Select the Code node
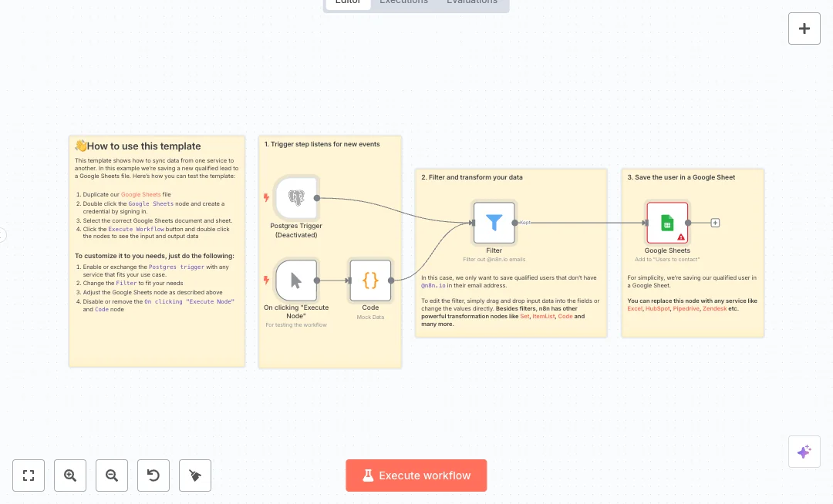 [x=370, y=281]
